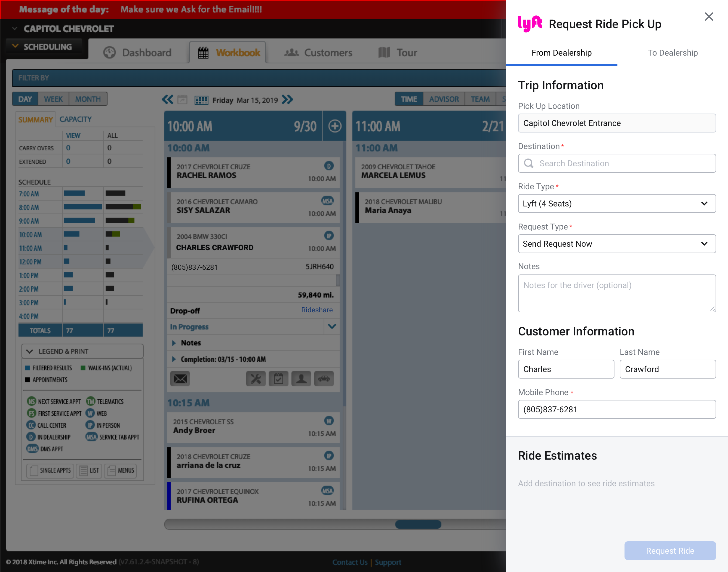This screenshot has width=728, height=572.
Task: Open the Rideshare link
Action: (x=317, y=310)
